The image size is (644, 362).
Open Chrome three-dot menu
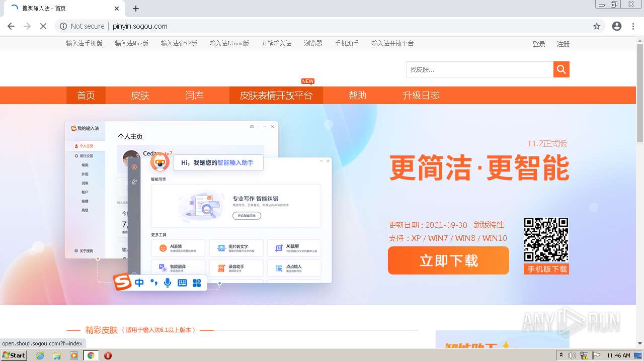pos(633,26)
